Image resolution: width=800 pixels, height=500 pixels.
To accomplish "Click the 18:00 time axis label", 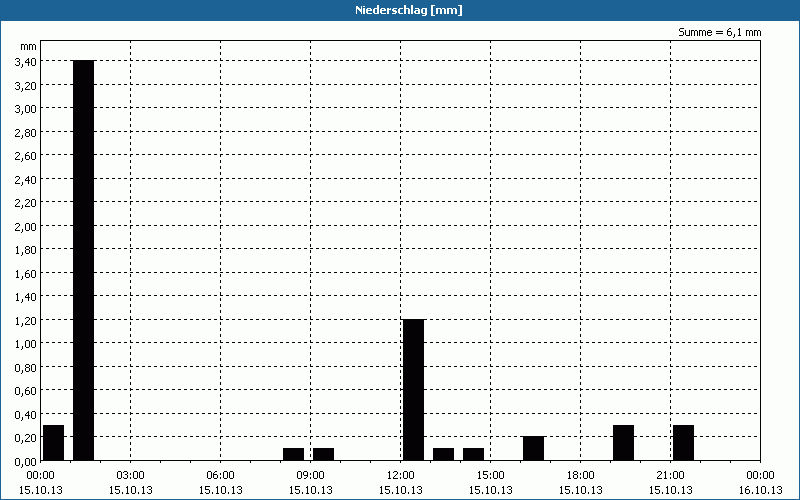I will pyautogui.click(x=581, y=476).
